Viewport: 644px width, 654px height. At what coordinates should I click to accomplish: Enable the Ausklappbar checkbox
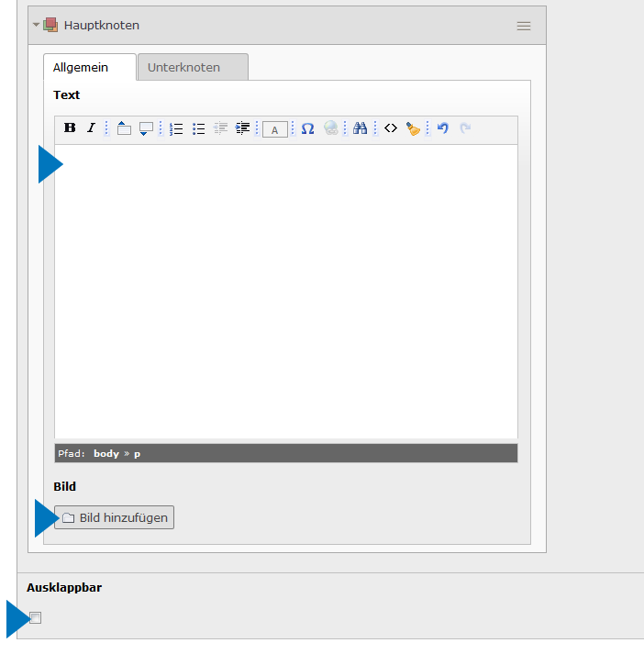tap(36, 617)
